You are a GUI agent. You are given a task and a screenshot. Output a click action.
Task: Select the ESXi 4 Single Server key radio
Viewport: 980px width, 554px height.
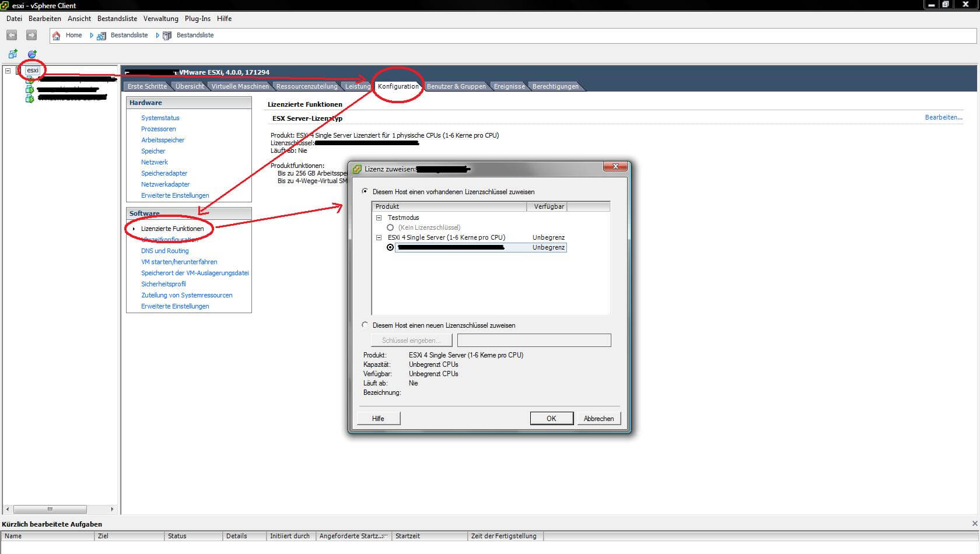[x=390, y=247]
